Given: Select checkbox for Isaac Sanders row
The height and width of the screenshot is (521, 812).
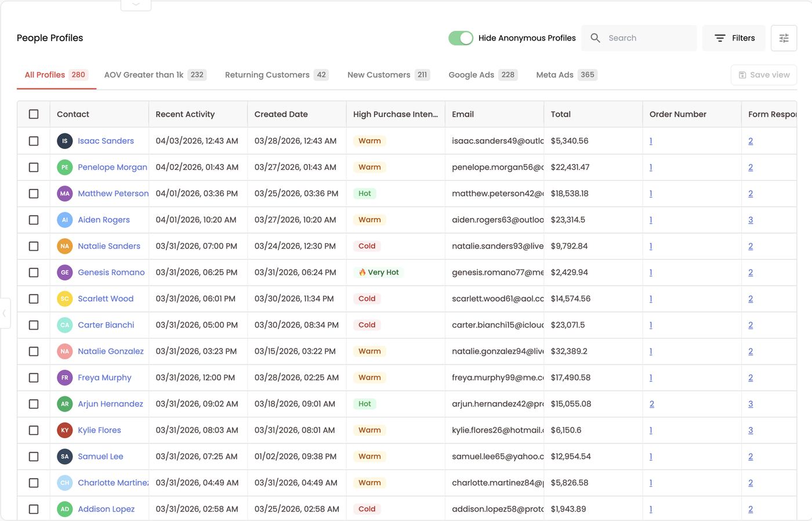Looking at the screenshot, I should 34,141.
